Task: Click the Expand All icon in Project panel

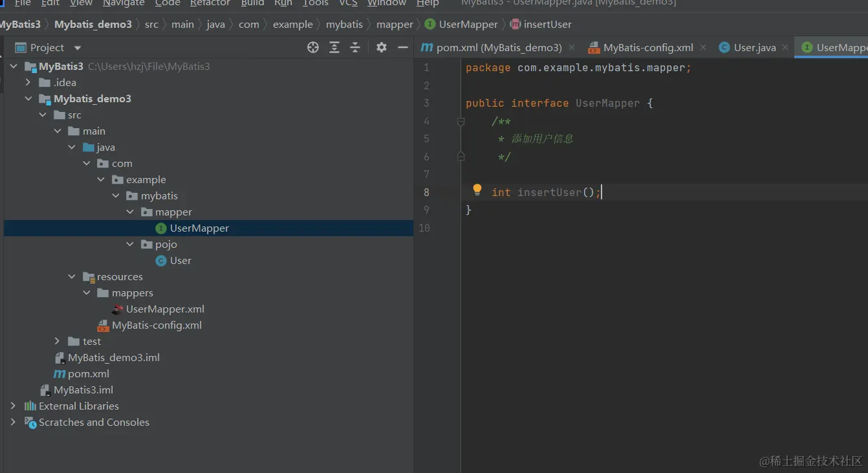Action: 334,47
